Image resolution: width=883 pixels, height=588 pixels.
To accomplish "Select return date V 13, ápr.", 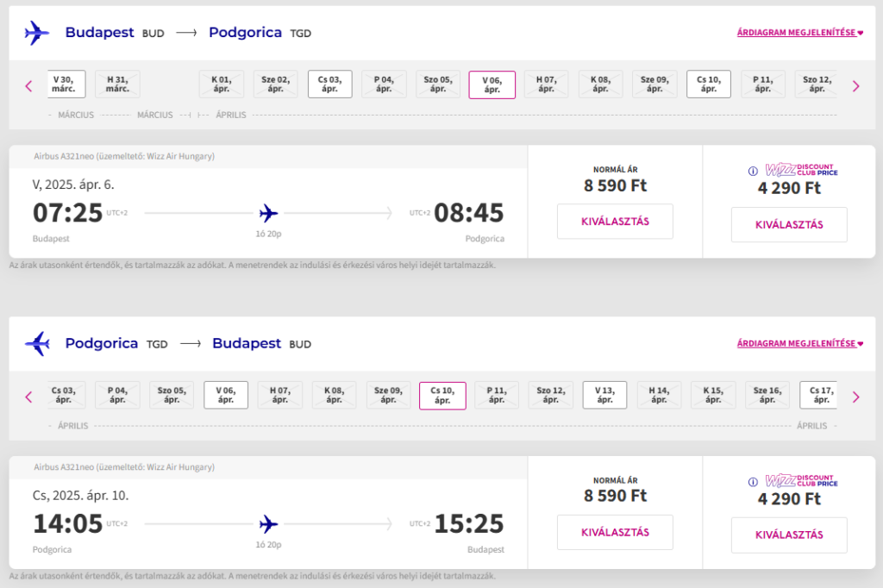I will click(604, 396).
